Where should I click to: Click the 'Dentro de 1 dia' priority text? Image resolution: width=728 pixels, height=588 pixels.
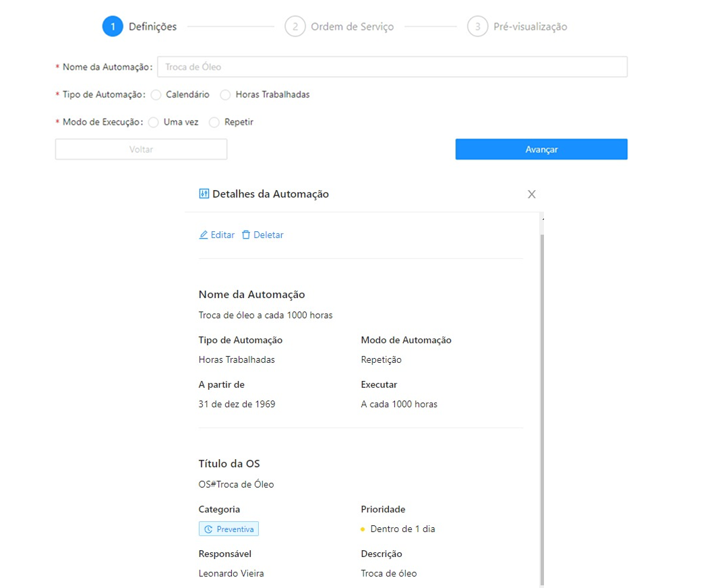click(x=402, y=529)
